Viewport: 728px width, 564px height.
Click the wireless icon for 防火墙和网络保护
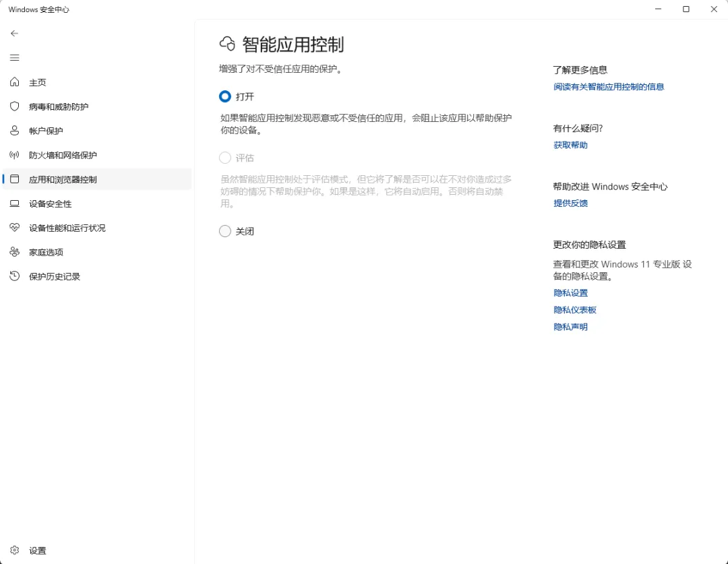click(x=14, y=154)
